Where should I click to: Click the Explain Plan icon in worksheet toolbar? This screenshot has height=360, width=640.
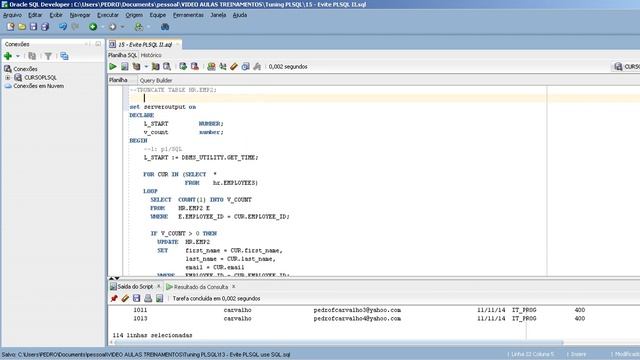pos(136,67)
